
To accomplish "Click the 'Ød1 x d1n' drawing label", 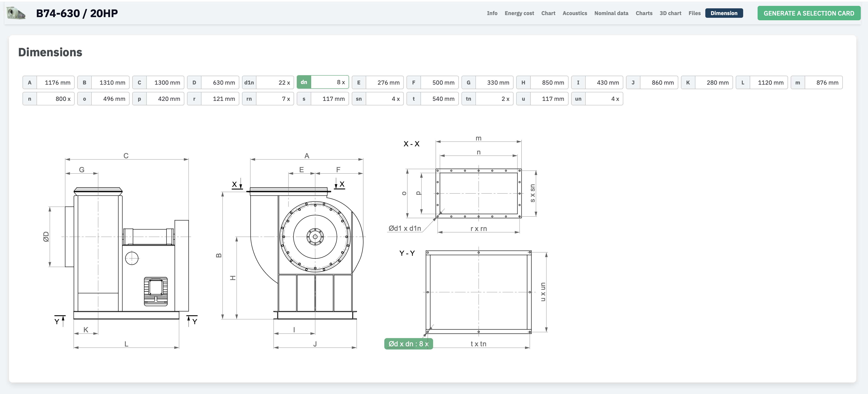I will [405, 228].
